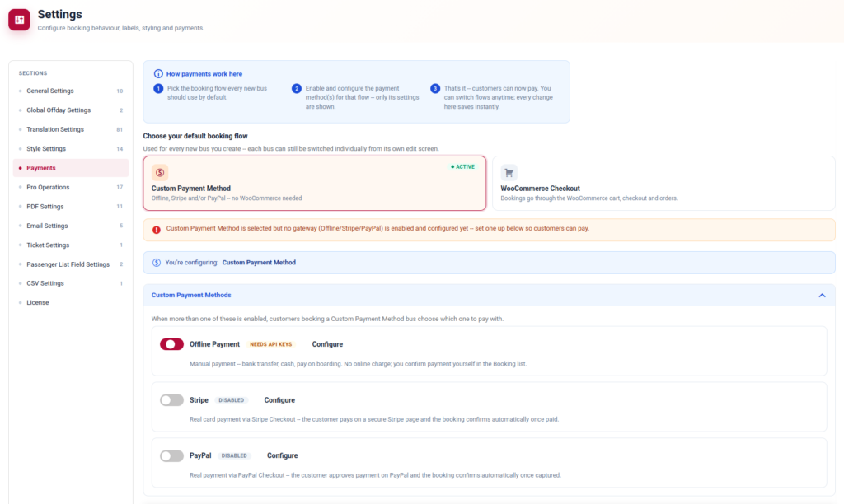This screenshot has height=504, width=844.
Task: Click the Settings page title
Action: (x=59, y=15)
